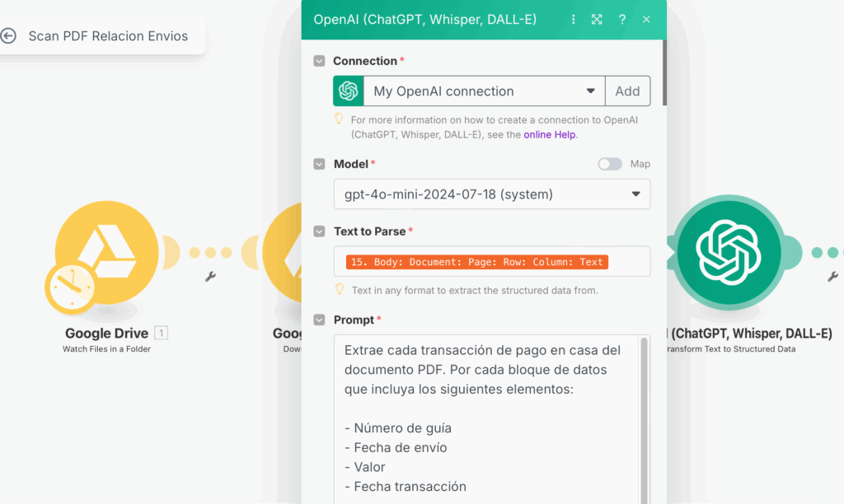The width and height of the screenshot is (844, 504).
Task: Open the panel's three-dot options menu
Action: [x=574, y=20]
